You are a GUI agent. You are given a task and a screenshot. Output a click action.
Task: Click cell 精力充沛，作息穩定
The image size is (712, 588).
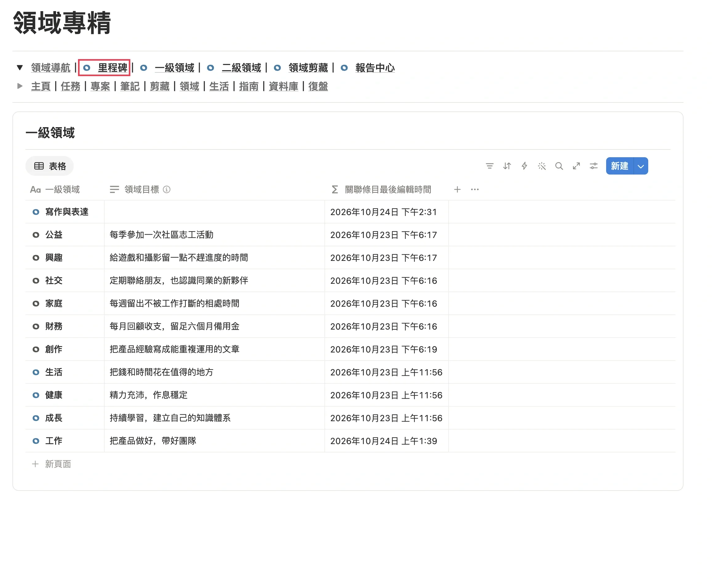tap(215, 395)
